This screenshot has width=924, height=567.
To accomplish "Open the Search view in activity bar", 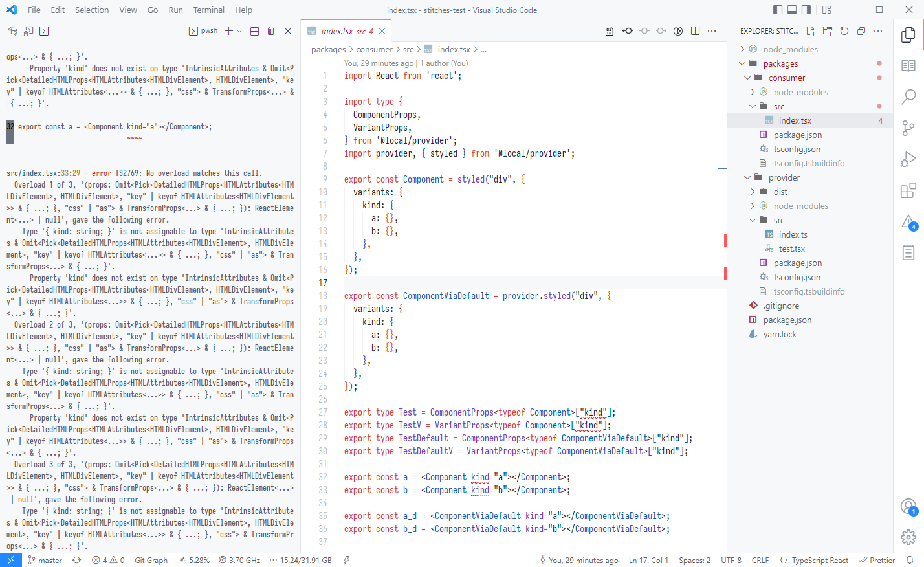I will coord(908,96).
